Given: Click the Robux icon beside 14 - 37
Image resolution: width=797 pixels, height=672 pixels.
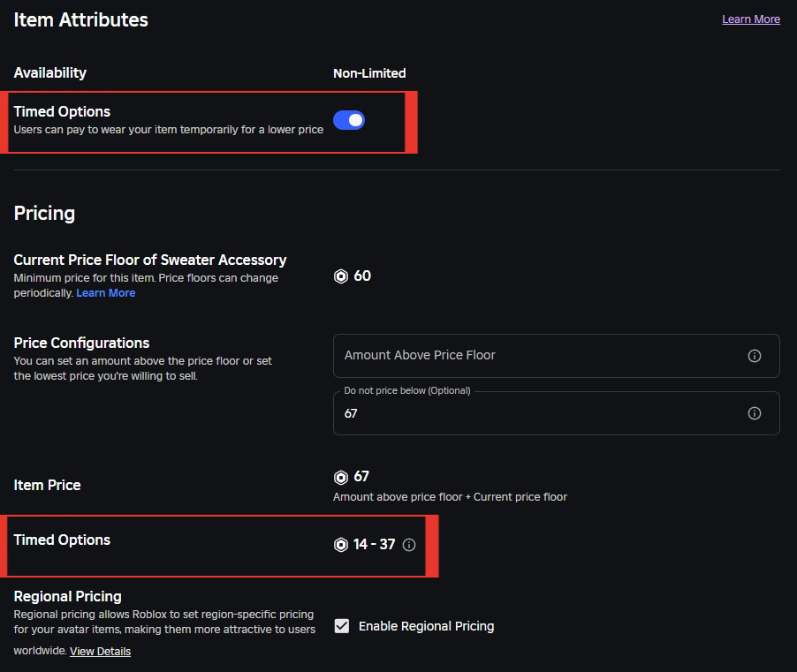Looking at the screenshot, I should (340, 545).
